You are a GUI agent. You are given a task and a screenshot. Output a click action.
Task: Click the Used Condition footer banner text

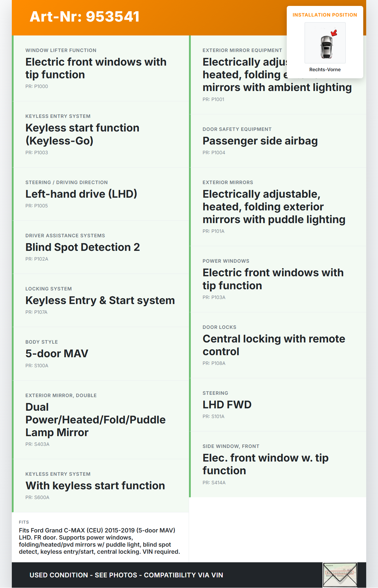click(x=126, y=575)
